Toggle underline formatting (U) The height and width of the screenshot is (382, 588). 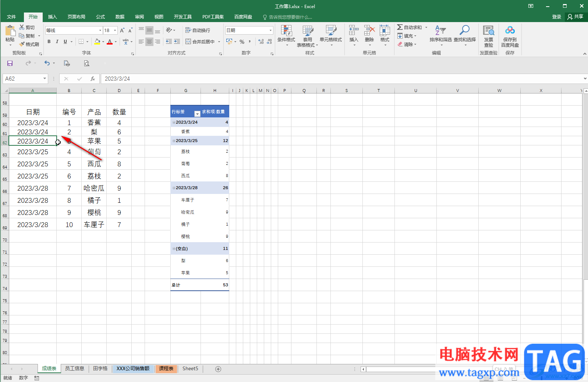tap(65, 42)
